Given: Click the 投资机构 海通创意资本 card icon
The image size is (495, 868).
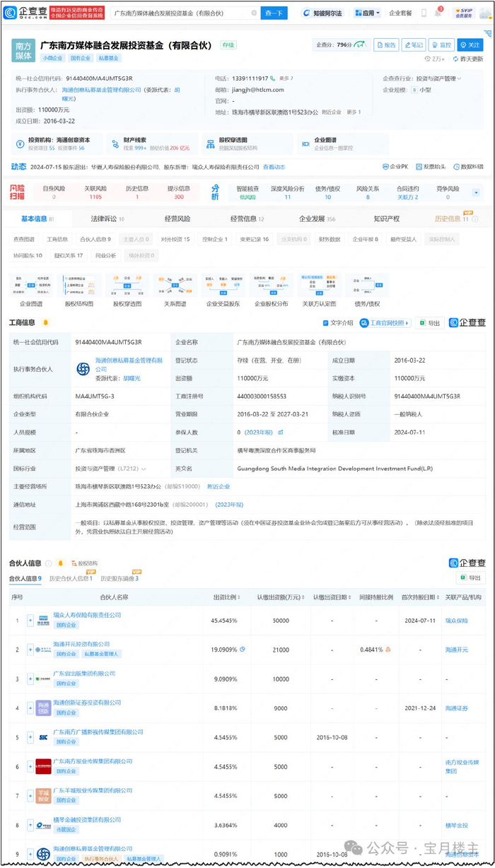Looking at the screenshot, I should click(19, 143).
